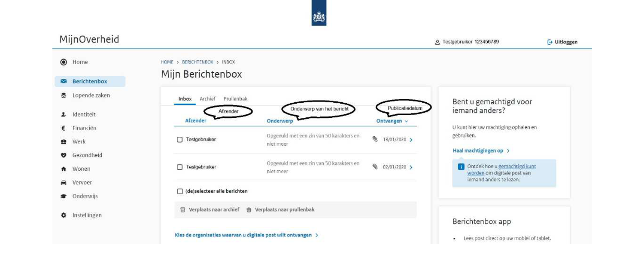Sort by the Afzender column header
The width and height of the screenshot is (644, 267).
(195, 121)
